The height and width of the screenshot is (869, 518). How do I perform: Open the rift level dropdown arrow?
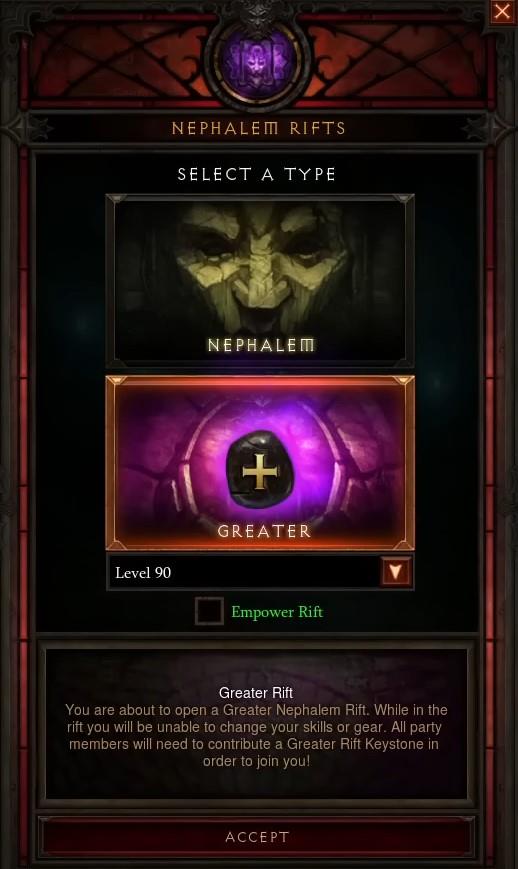pyautogui.click(x=396, y=571)
